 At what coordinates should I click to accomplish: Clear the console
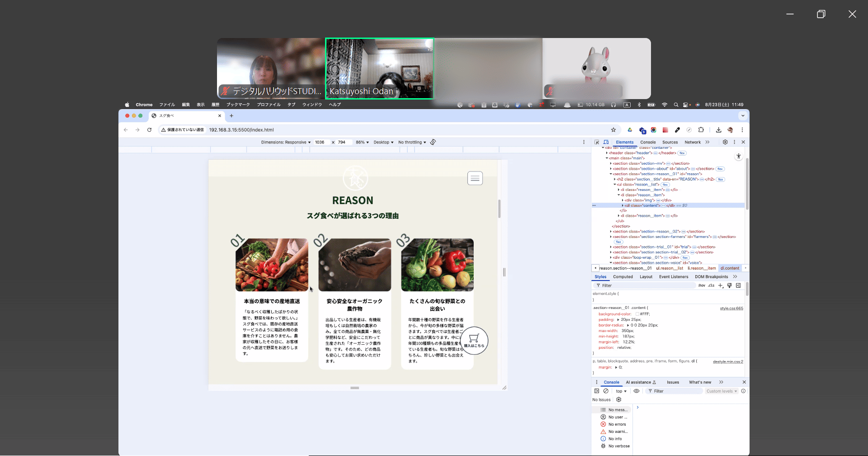(606, 391)
